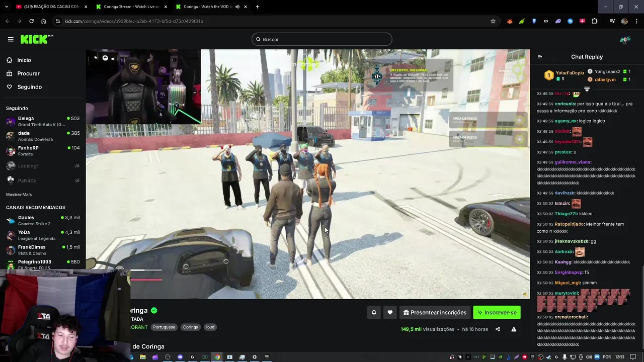The width and height of the screenshot is (644, 362).
Task: Collapse the Chat Replay panel
Action: pyautogui.click(x=540, y=57)
